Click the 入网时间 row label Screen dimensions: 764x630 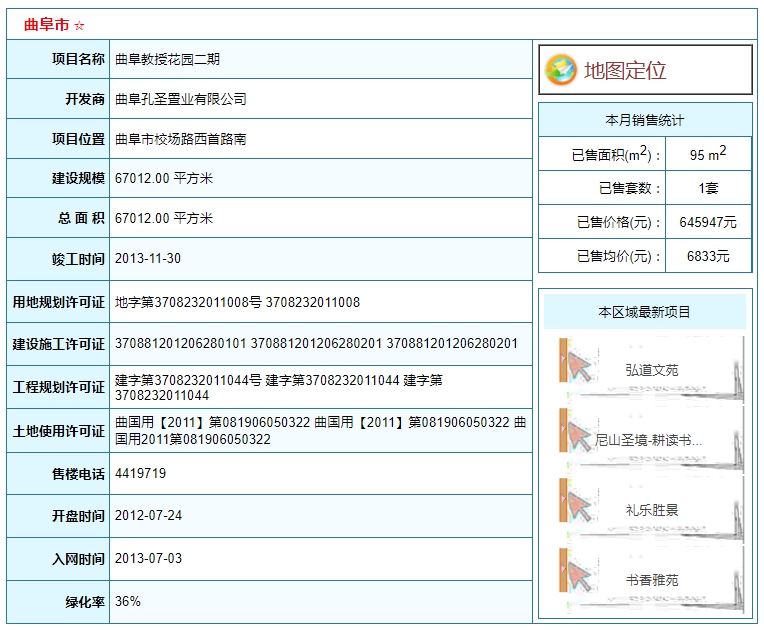(x=78, y=559)
